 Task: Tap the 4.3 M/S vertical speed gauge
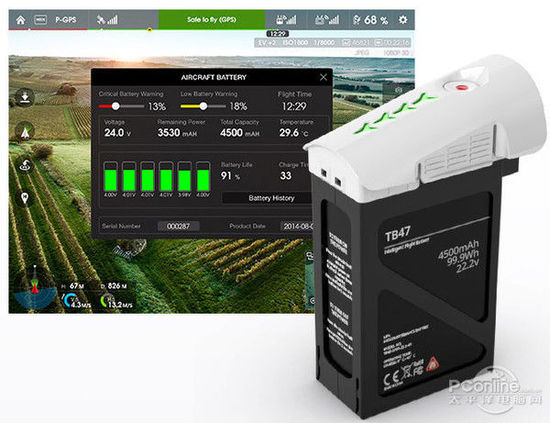(x=76, y=301)
